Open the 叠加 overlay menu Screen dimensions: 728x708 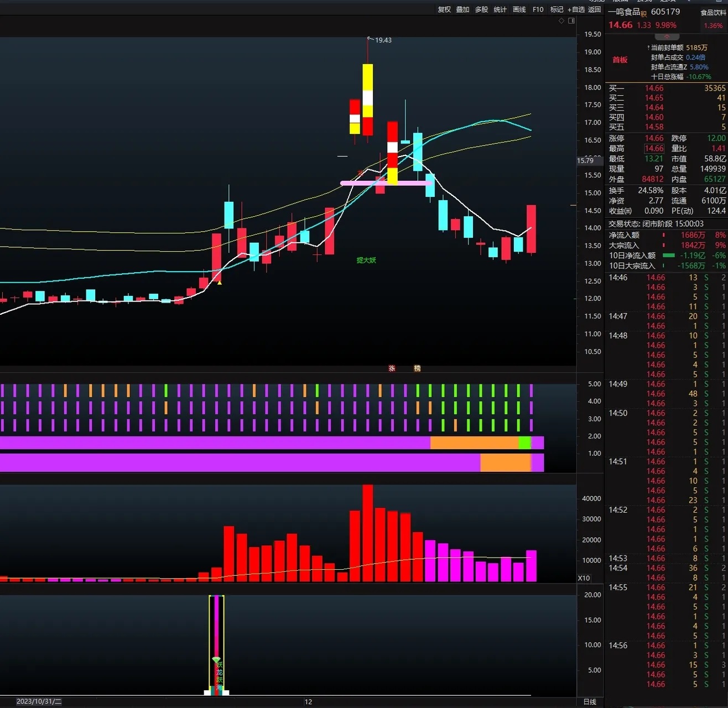(x=463, y=9)
